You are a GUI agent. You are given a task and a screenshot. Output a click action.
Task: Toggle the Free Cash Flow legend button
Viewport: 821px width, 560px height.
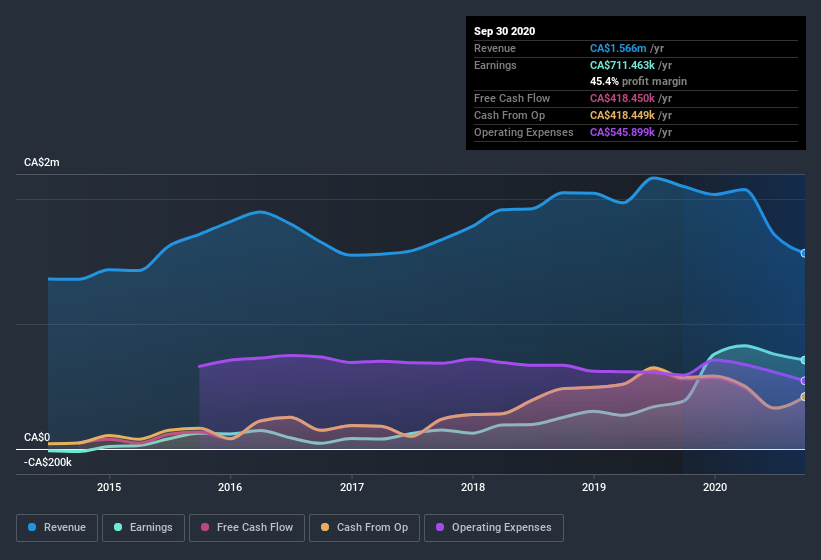point(247,528)
